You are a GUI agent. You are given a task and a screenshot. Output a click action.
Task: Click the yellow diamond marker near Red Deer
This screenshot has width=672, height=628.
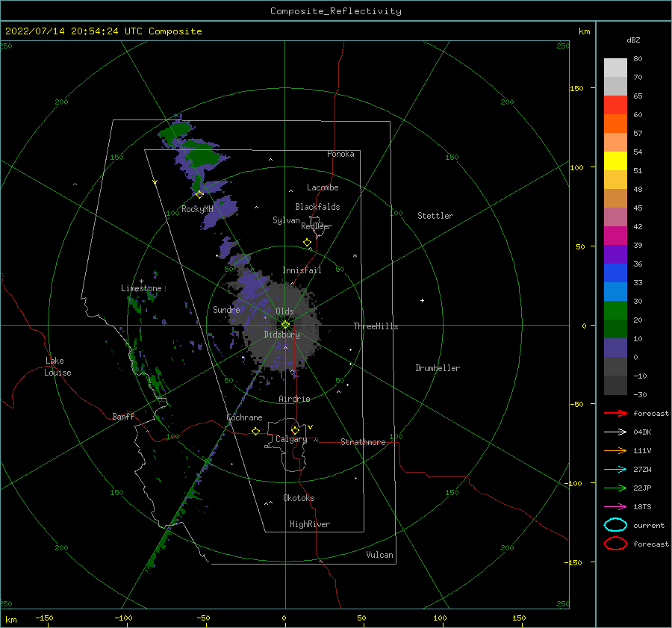[x=308, y=243]
